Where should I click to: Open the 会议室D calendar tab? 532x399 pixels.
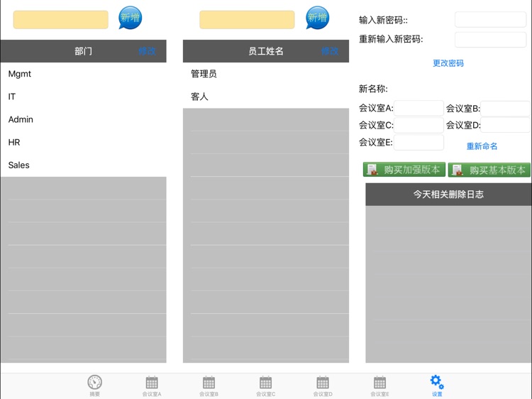click(323, 386)
